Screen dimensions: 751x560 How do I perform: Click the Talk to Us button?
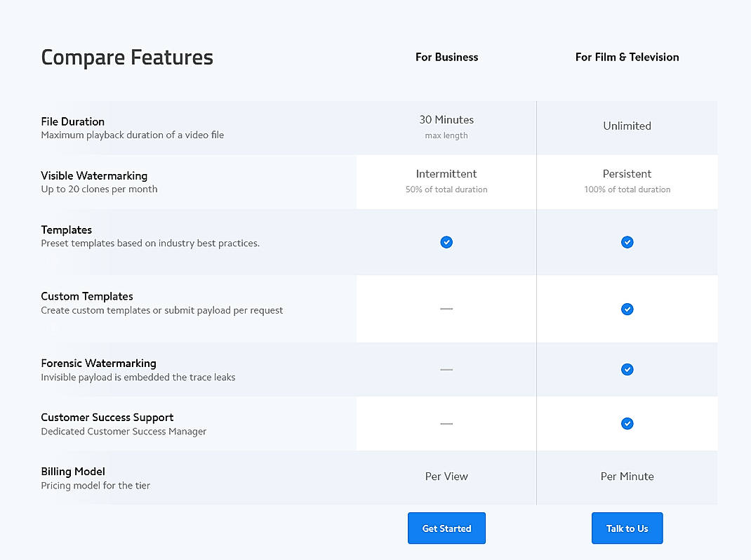pyautogui.click(x=627, y=528)
